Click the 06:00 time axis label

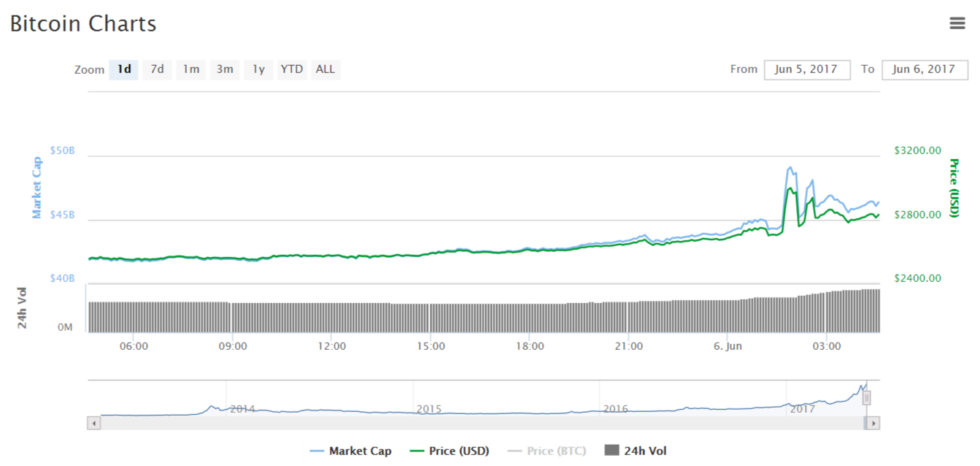click(x=134, y=346)
